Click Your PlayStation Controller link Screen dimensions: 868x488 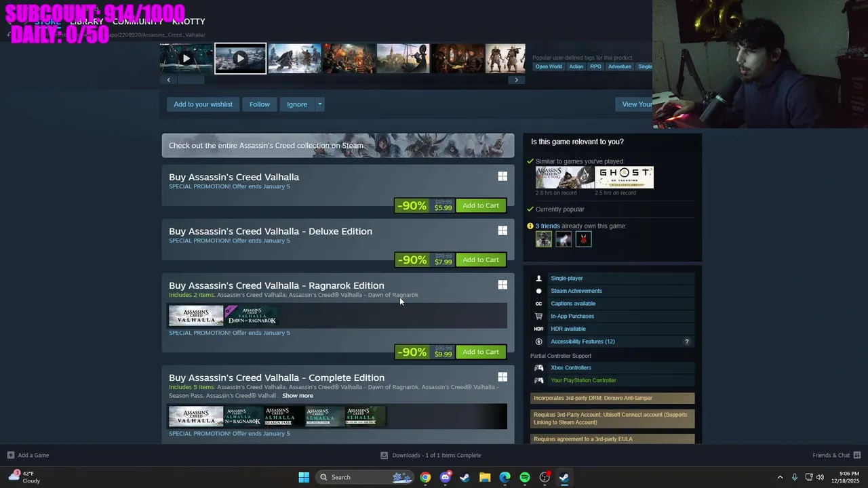(583, 380)
